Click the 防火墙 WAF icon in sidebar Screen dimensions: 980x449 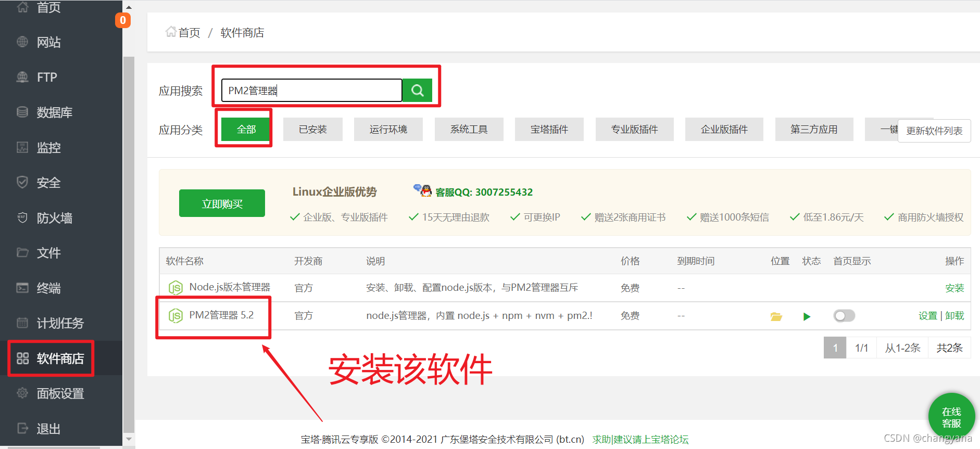[x=22, y=217]
